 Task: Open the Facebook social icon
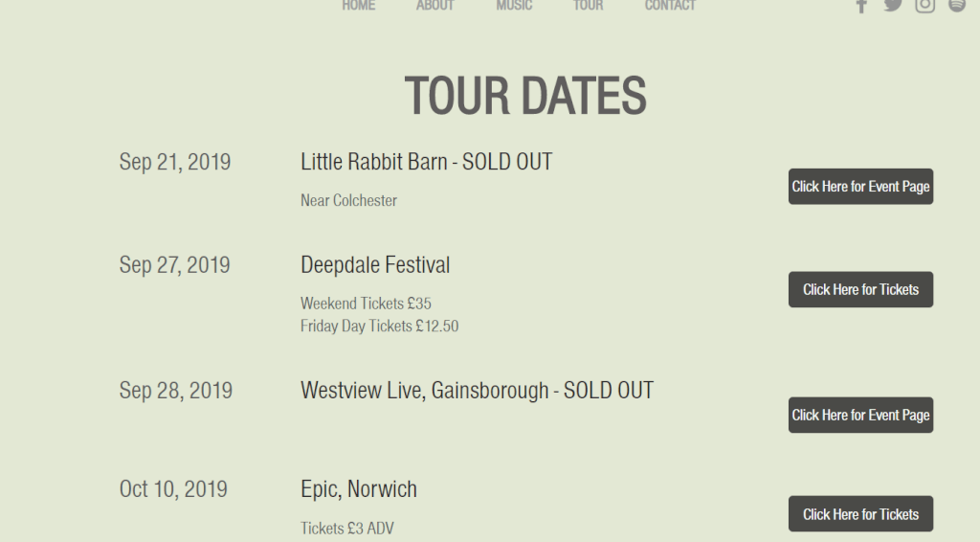pos(861,6)
